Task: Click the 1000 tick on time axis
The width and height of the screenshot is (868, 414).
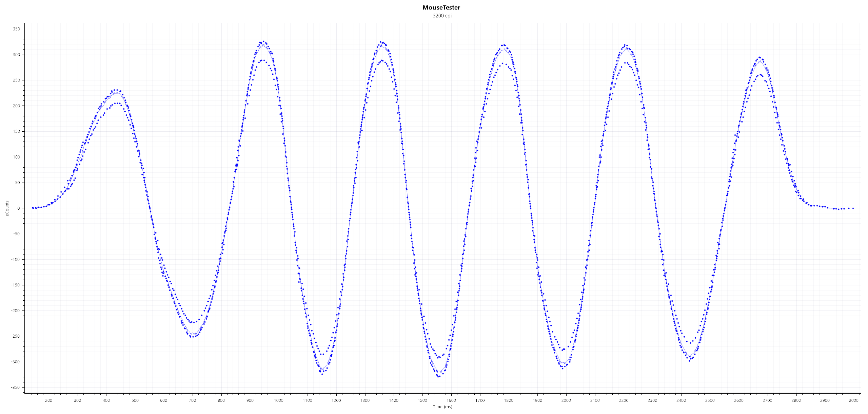Action: point(279,400)
